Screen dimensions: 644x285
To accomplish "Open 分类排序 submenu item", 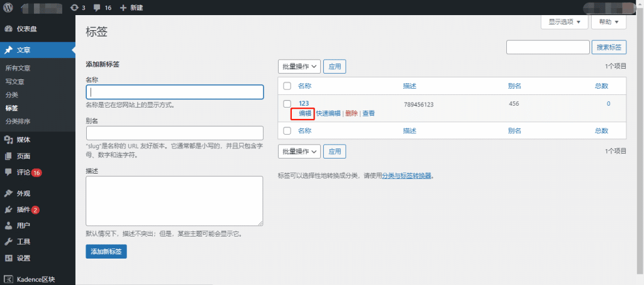I will (x=18, y=121).
